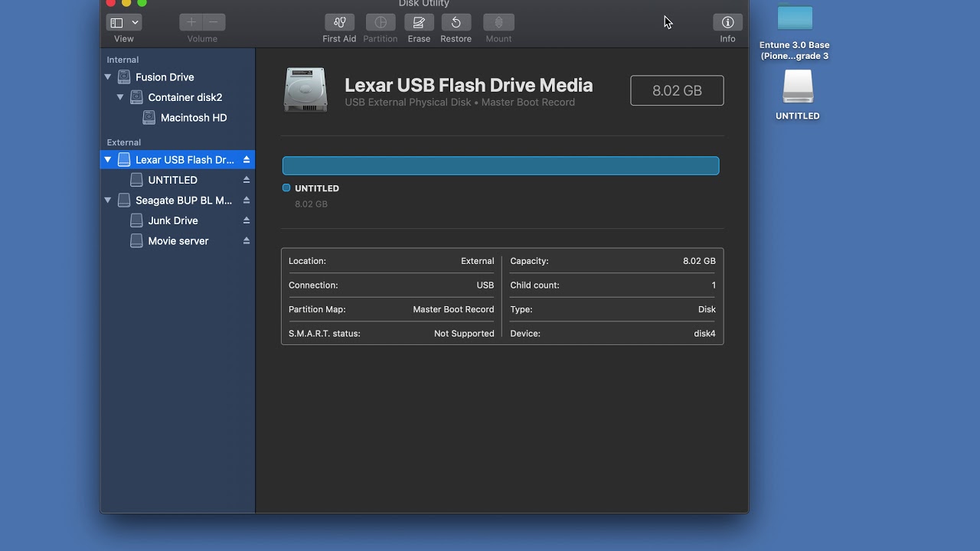Click the Not Supported S.M.A.R.T. value
This screenshot has height=551, width=980.
464,334
